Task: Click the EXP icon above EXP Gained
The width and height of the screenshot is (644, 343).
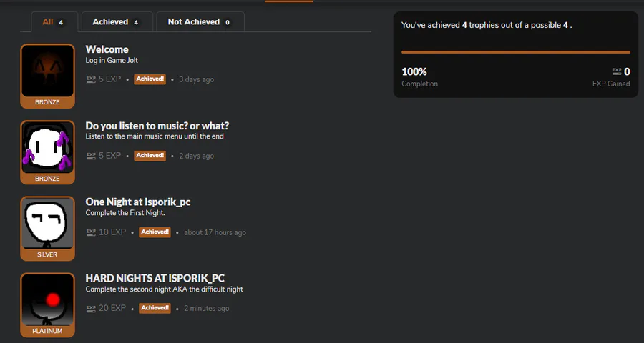Action: [617, 71]
